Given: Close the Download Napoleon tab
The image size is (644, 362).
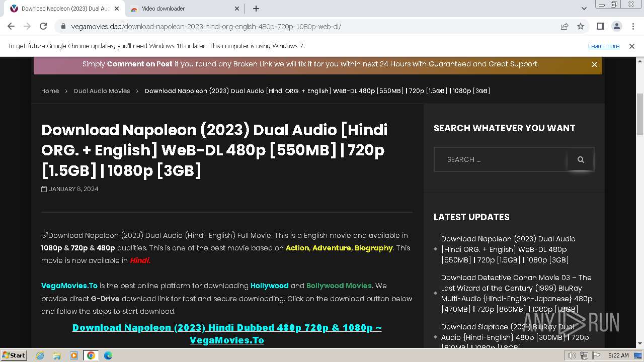Looking at the screenshot, I should (x=117, y=9).
